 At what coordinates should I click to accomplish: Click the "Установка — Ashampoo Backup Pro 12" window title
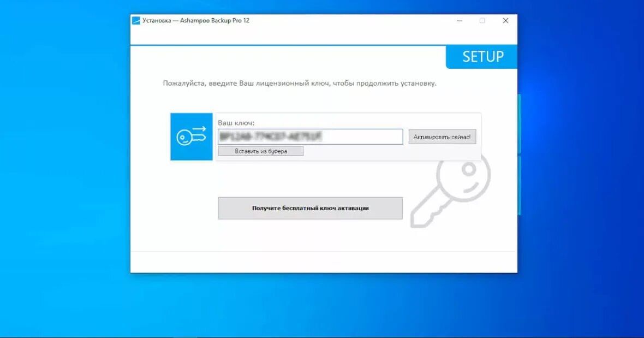coord(196,21)
